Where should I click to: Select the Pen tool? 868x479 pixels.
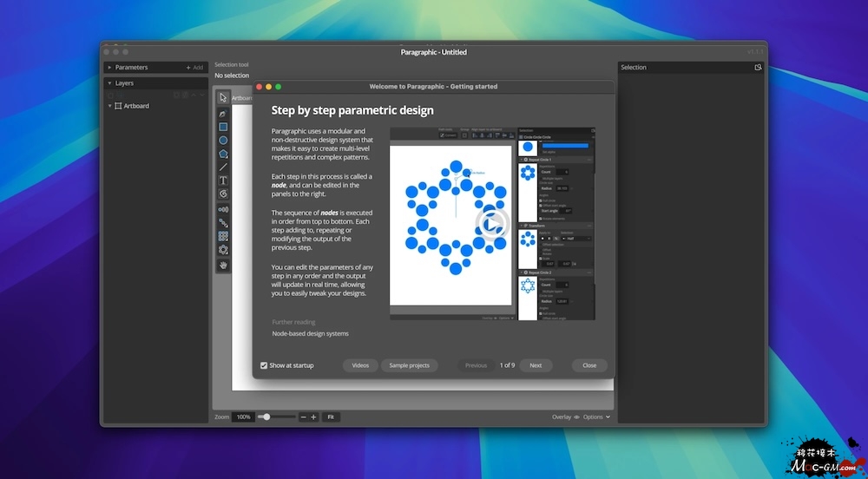(223, 114)
